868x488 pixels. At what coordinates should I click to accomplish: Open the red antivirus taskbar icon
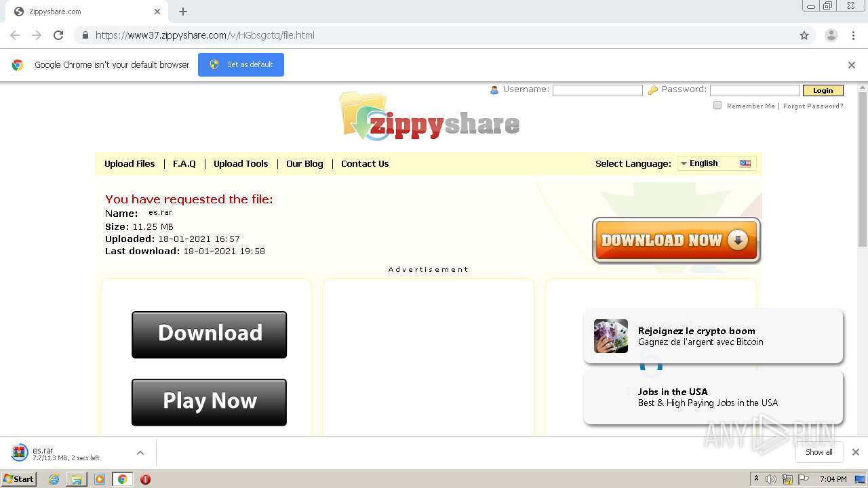pyautogui.click(x=145, y=479)
